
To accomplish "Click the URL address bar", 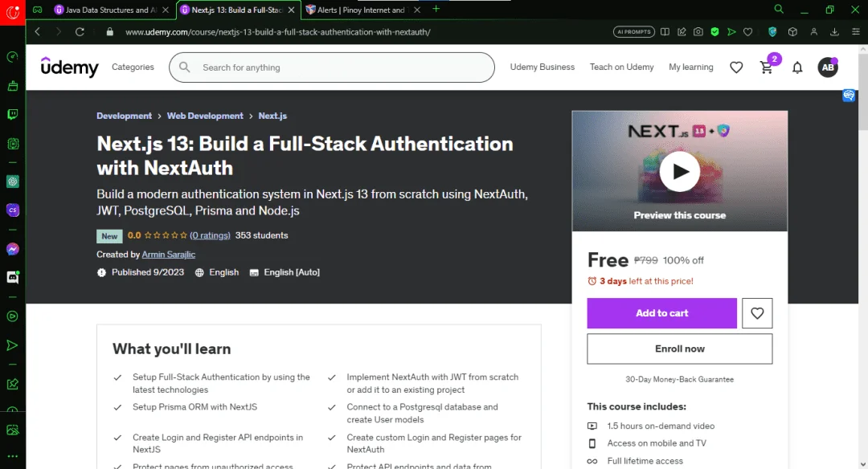I will (x=278, y=32).
